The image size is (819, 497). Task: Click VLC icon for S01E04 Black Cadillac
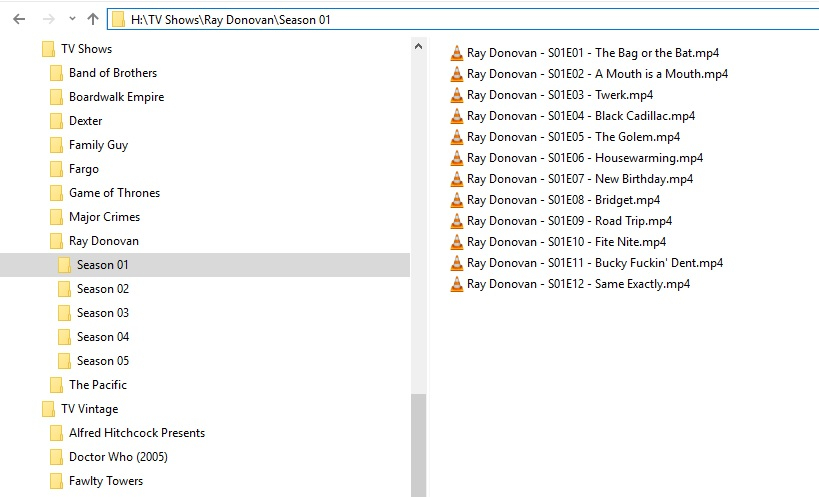point(457,116)
